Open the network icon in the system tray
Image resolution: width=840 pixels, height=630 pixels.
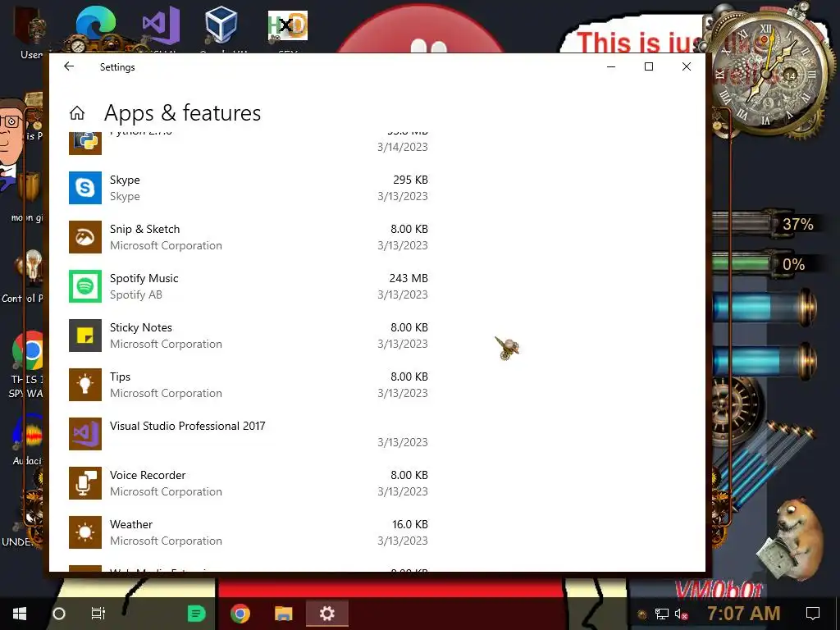click(x=662, y=614)
